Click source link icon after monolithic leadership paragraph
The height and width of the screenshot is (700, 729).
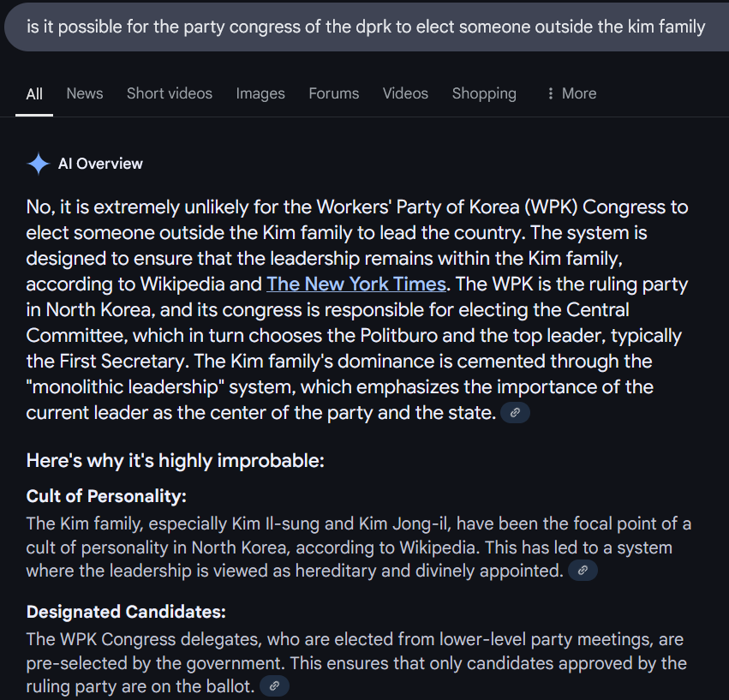[515, 413]
